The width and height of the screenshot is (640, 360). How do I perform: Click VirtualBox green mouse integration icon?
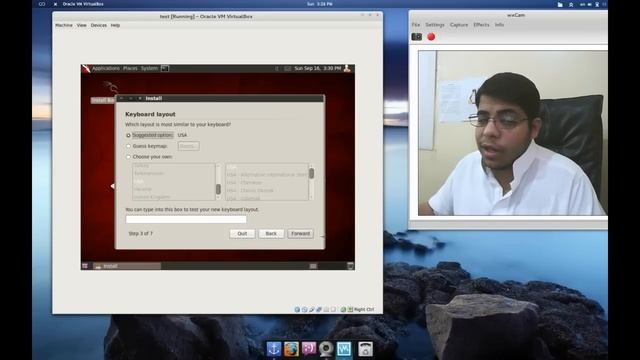(x=343, y=309)
